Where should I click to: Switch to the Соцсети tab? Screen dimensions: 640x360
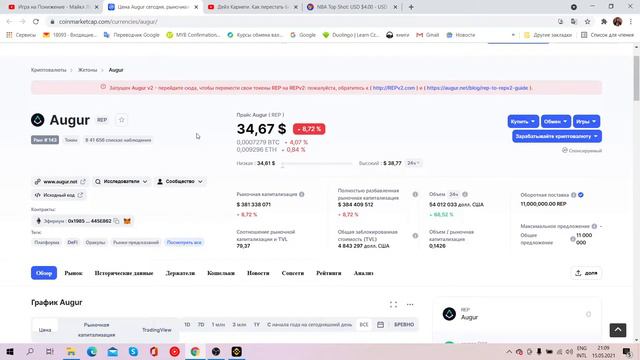(293, 273)
